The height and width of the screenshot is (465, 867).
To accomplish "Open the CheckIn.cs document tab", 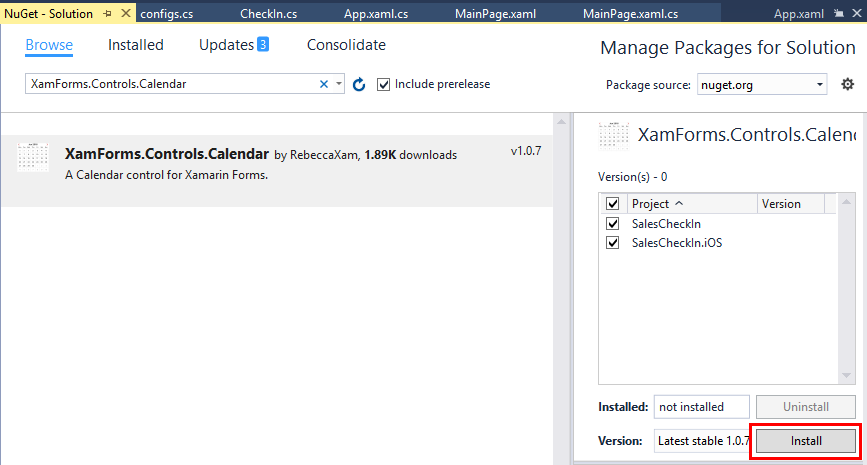I will [x=268, y=14].
